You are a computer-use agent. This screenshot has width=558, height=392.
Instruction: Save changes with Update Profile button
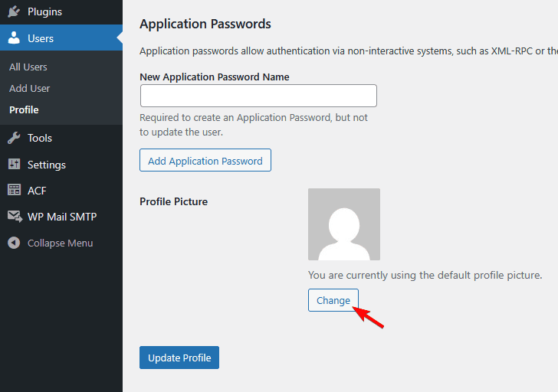tap(179, 358)
